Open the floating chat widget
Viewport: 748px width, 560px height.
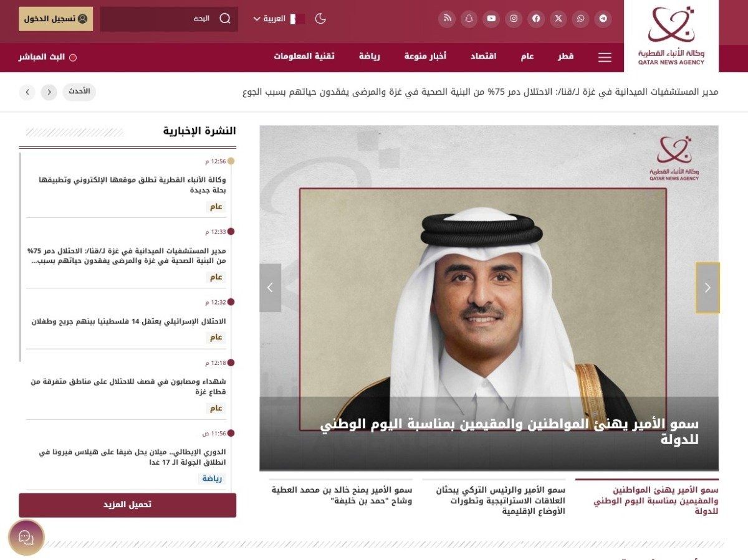point(25,538)
